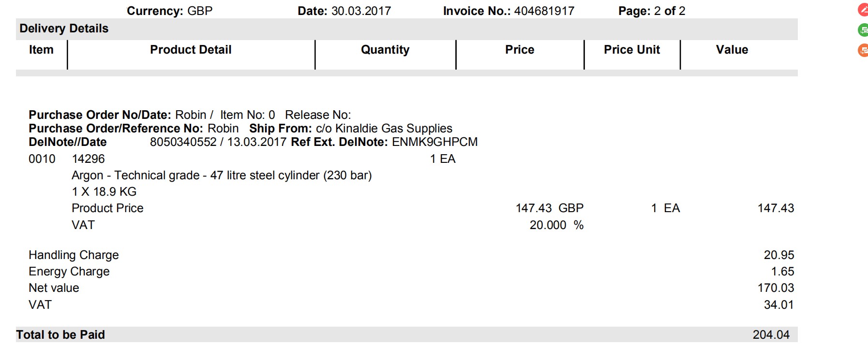This screenshot has width=868, height=360.
Task: Click the green convert-to-spreadsheet icon
Action: click(863, 30)
